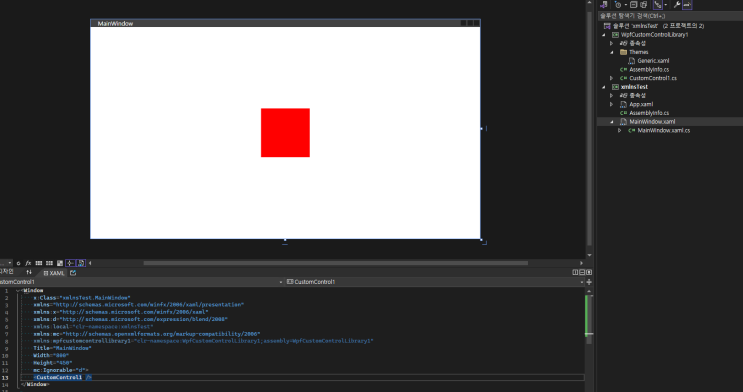Image resolution: width=743 pixels, height=392 pixels.
Task: Expand the App.xaml node
Action: 611,104
